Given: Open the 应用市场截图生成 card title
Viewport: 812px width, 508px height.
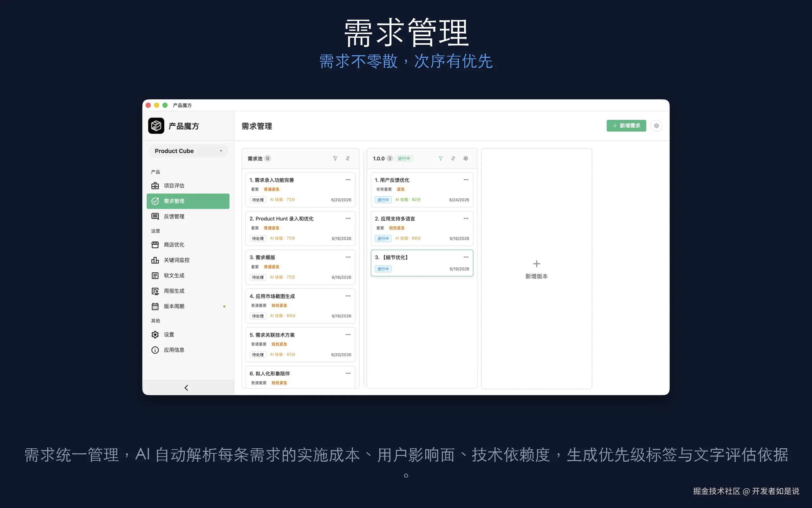Looking at the screenshot, I should coord(272,296).
